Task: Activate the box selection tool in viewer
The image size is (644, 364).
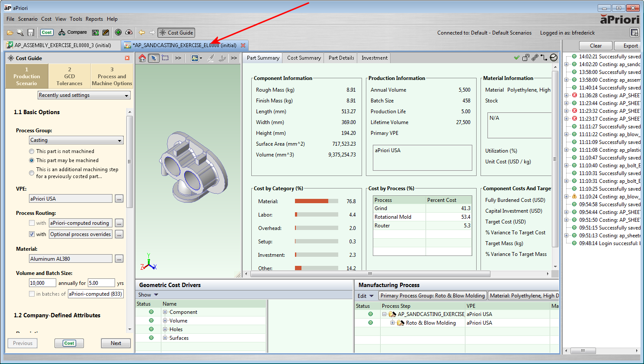Action: point(165,58)
